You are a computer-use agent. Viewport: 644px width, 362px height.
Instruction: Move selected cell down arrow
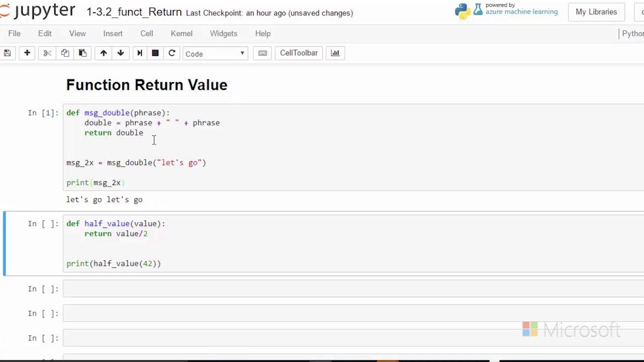pos(121,53)
